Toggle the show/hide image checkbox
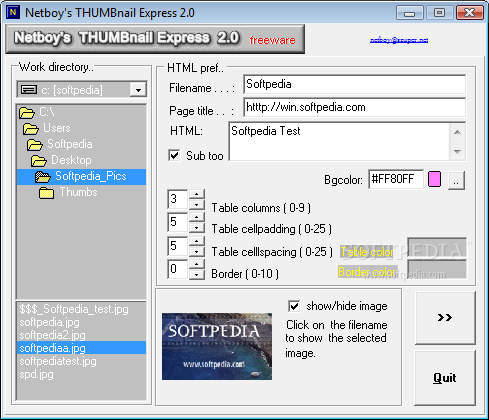 294,306
